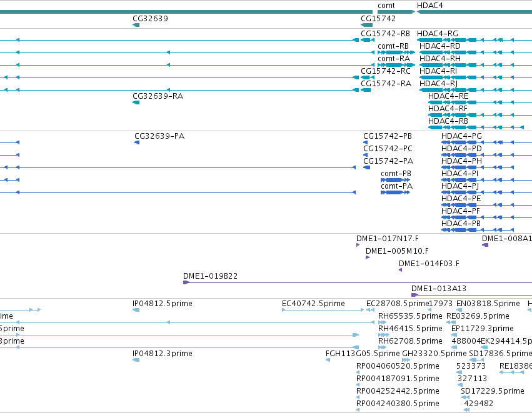Open protein HDAC4-PH
The image size is (532, 413).
pos(461,161)
